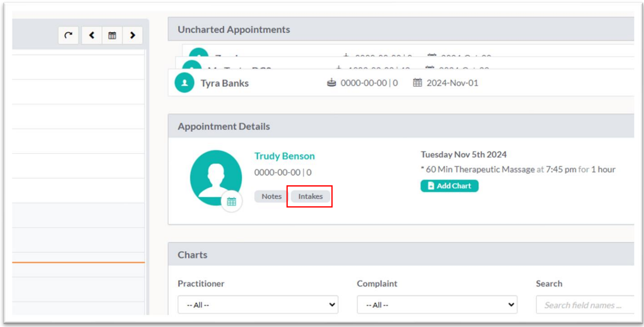644x327 pixels.
Task: Open the Notes tab
Action: click(x=272, y=196)
